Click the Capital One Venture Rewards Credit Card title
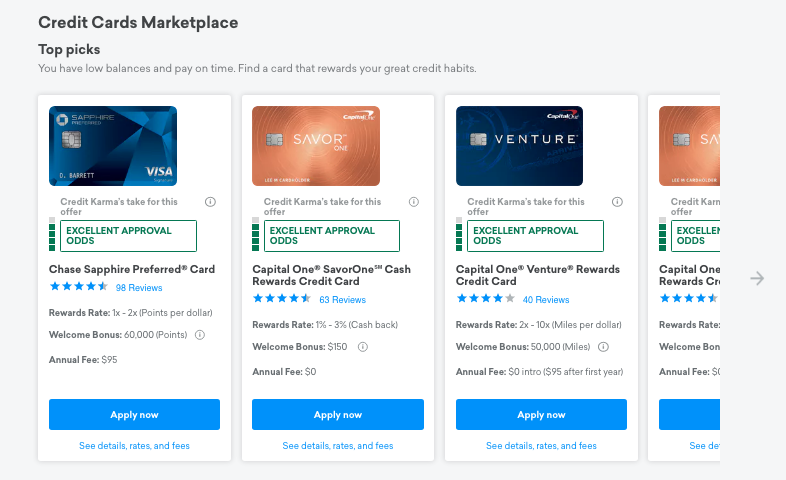 [537, 275]
